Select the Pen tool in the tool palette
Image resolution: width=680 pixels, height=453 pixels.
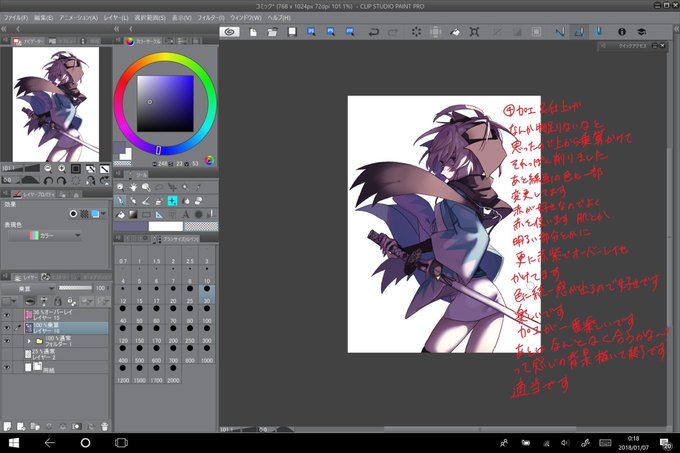pos(120,201)
